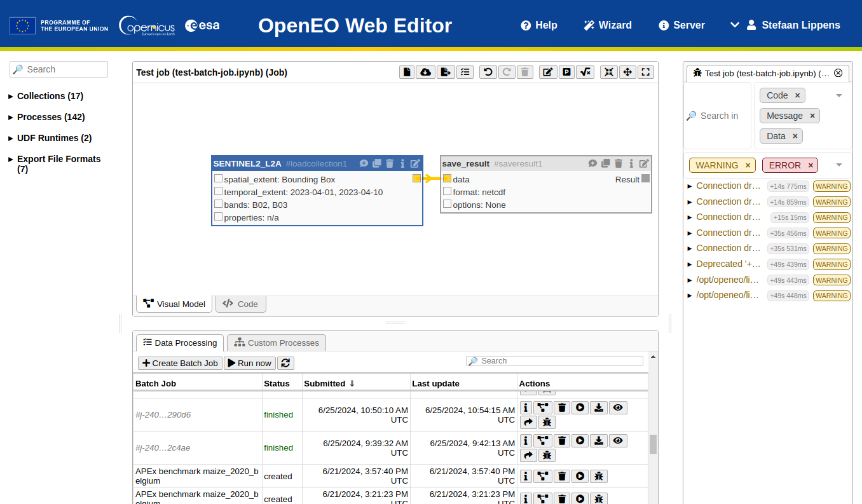Click the eye icon to view first finished job results
The image size is (862, 504).
coord(617,407)
